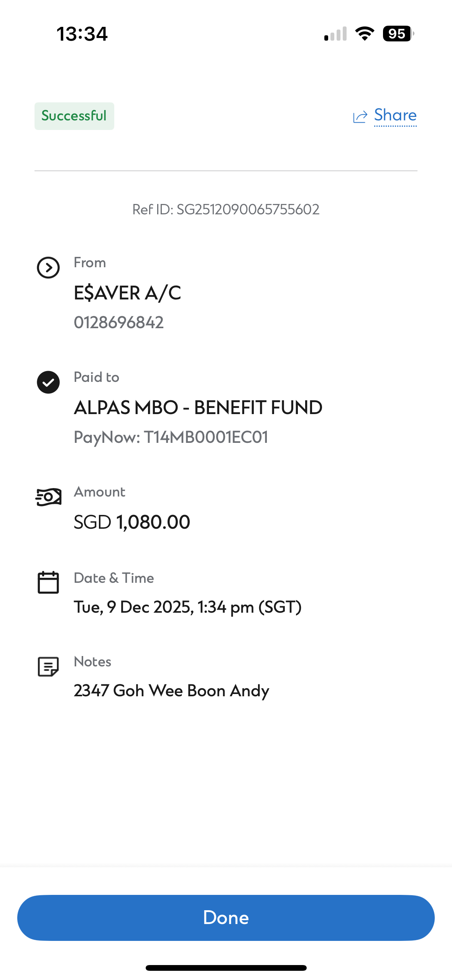Screen dimensions: 452x980
Task: Tap the E$AVER A/C account name
Action: pos(127,293)
